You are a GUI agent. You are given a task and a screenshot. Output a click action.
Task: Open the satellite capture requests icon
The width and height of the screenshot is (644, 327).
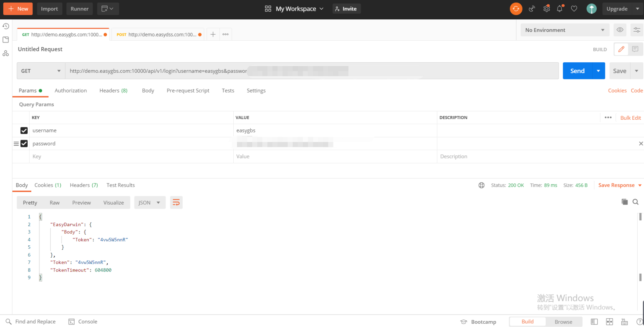click(532, 9)
